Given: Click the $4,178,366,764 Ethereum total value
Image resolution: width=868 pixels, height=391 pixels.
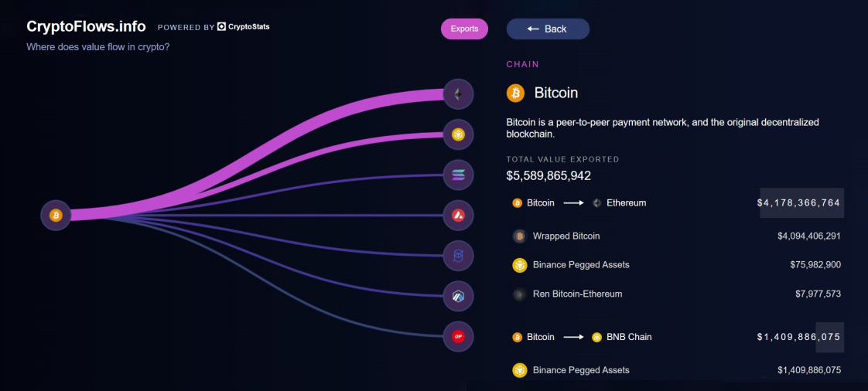Looking at the screenshot, I should [x=798, y=203].
